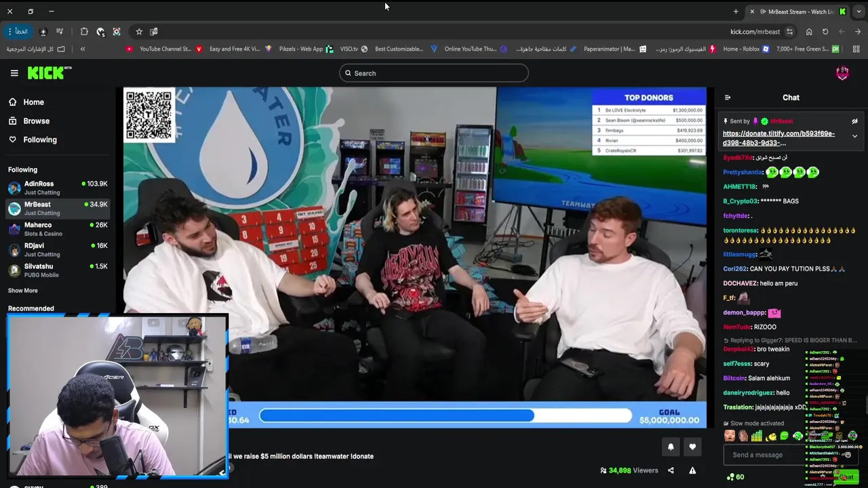Expand the list with Show more
This screenshot has width=868, height=488.
pos(23,290)
